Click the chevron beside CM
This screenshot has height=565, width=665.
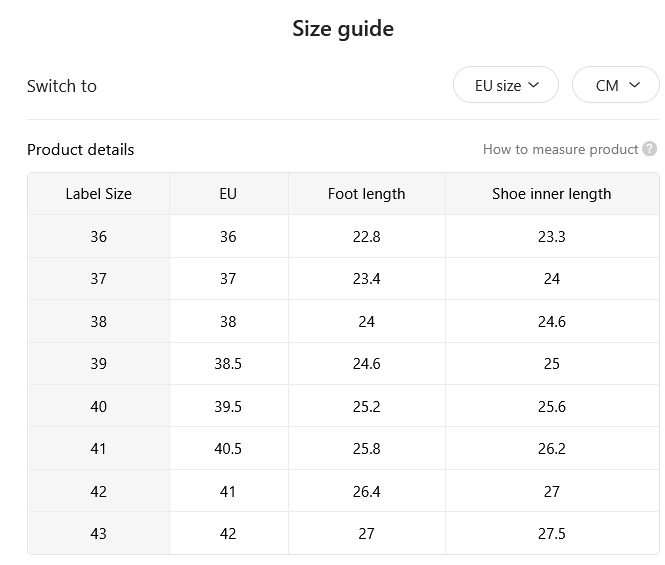pyautogui.click(x=634, y=85)
